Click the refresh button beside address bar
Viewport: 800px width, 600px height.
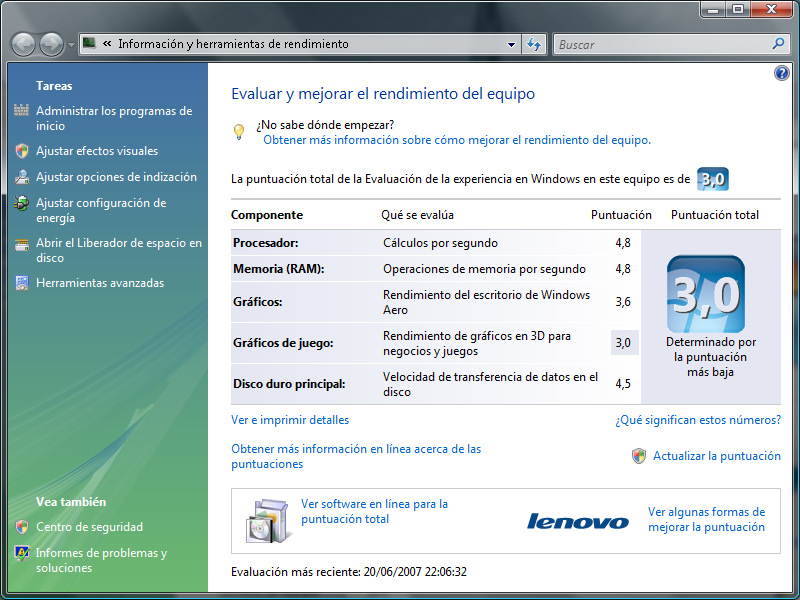pyautogui.click(x=534, y=44)
